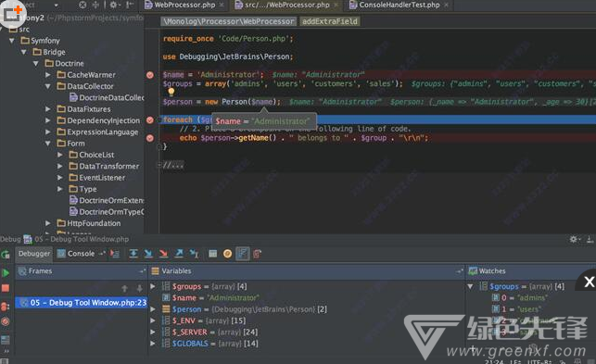Click the Step Over debugger icon
Viewport: 596px width, 364px height.
pyautogui.click(x=133, y=254)
